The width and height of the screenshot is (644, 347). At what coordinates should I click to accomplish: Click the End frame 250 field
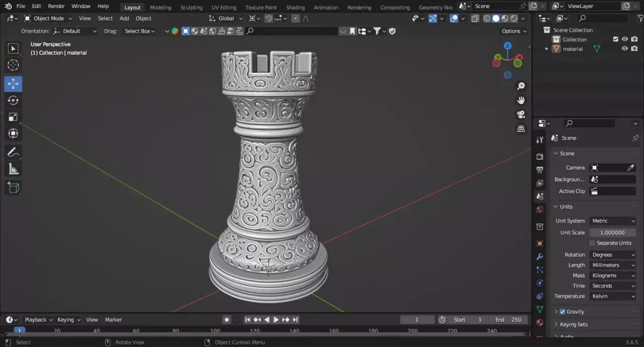click(x=508, y=320)
